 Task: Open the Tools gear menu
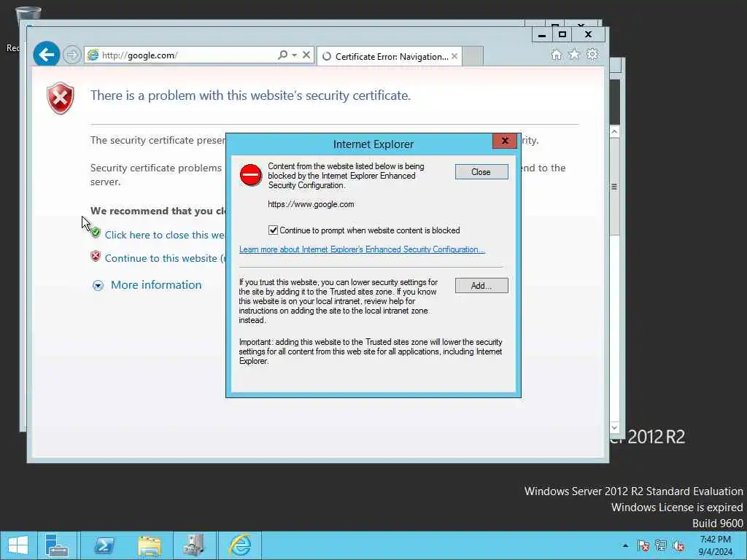(592, 54)
